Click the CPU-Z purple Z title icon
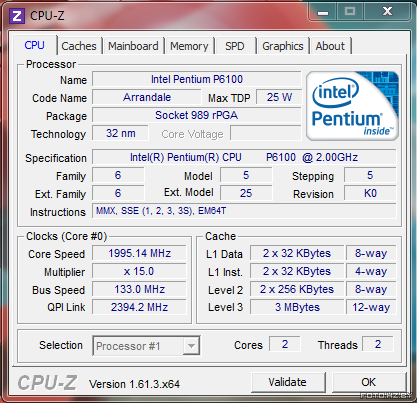This screenshot has width=417, height=403. coord(17,16)
